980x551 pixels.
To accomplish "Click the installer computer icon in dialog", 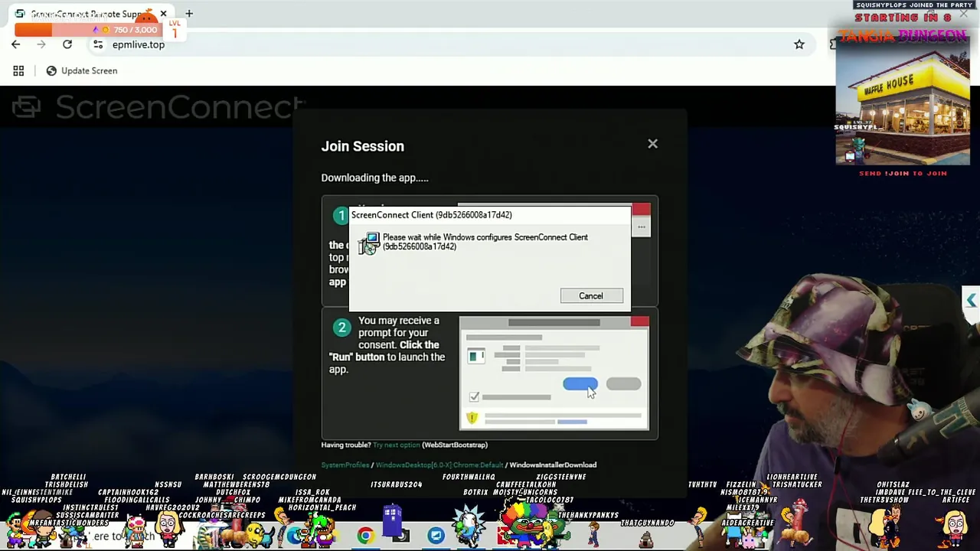I will 370,243.
